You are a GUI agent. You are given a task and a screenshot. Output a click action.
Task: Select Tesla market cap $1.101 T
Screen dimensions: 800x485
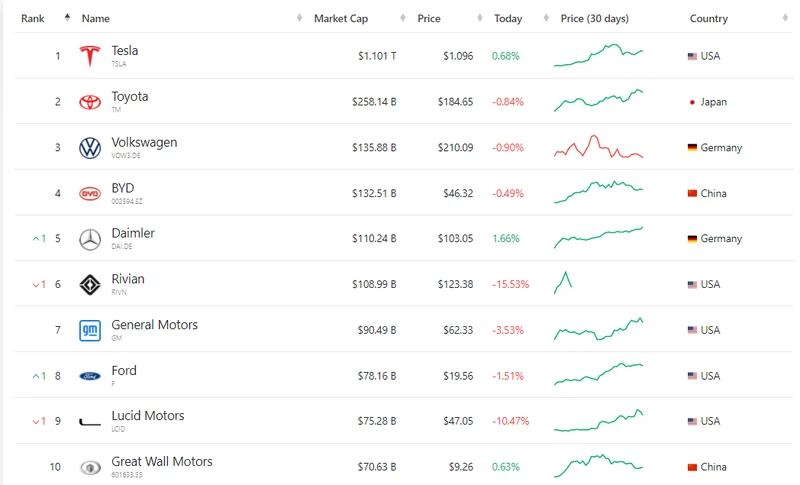point(377,56)
